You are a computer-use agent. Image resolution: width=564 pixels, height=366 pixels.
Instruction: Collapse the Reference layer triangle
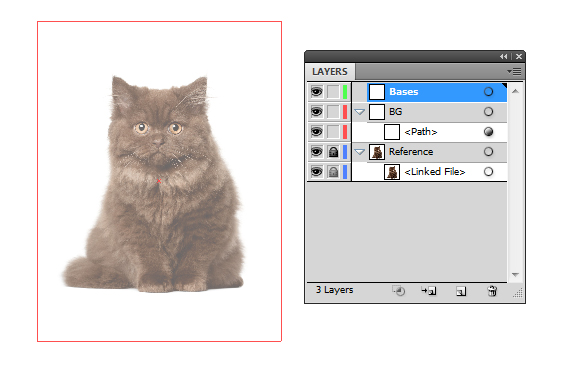[360, 152]
